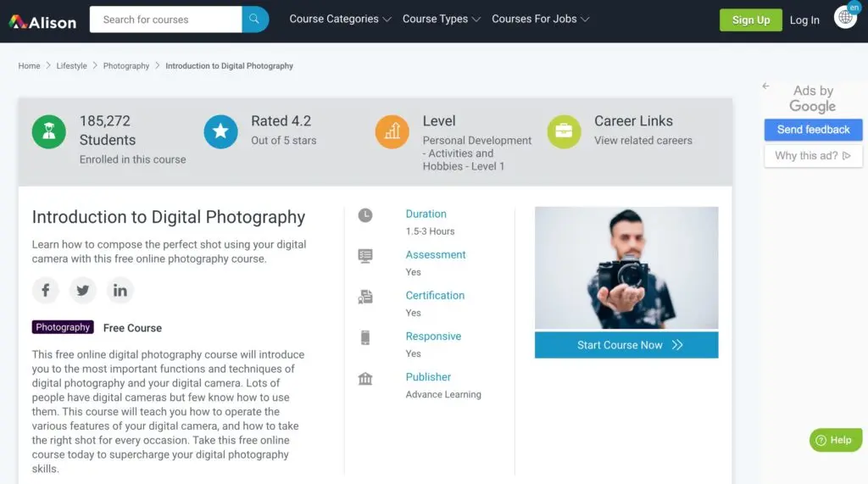Navigate to Photography breadcrumb link
The height and width of the screenshot is (484, 868).
tap(126, 66)
